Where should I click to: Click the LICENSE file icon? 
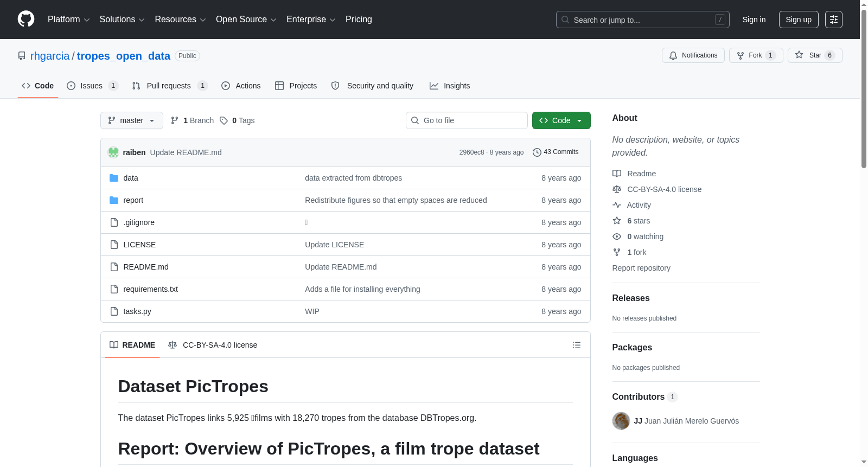pos(114,245)
